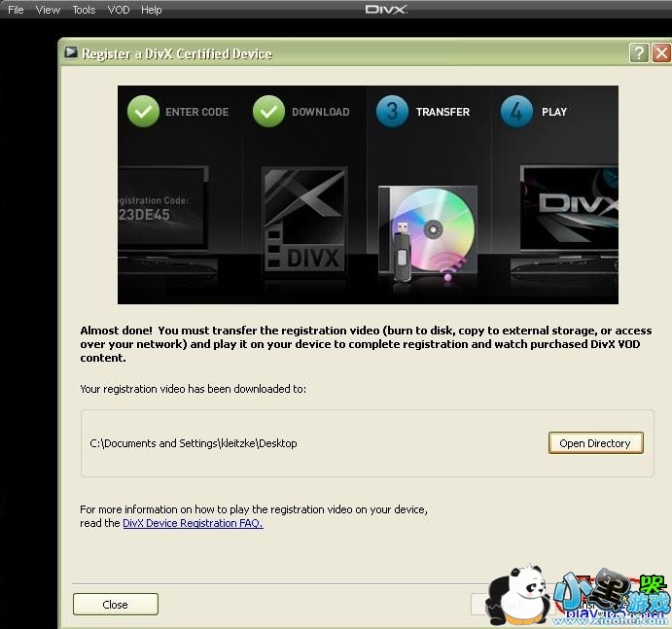Click the dialog help question mark icon
The width and height of the screenshot is (672, 629).
tap(639, 53)
